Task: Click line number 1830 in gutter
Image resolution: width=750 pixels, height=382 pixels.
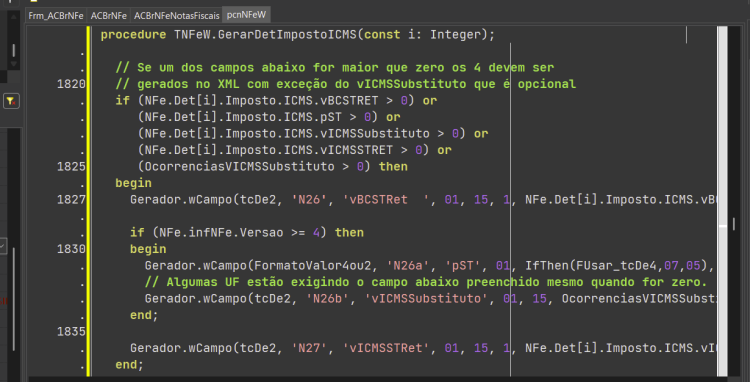Action: point(71,249)
